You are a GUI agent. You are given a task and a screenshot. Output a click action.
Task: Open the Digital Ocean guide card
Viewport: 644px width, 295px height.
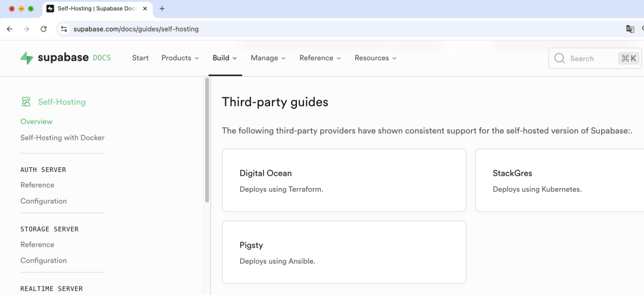tap(343, 180)
